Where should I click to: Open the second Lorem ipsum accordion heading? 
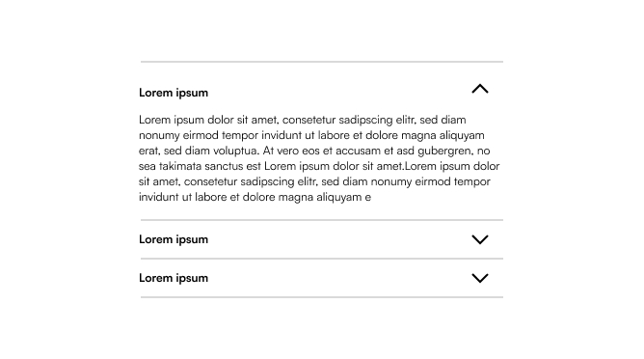click(x=174, y=239)
